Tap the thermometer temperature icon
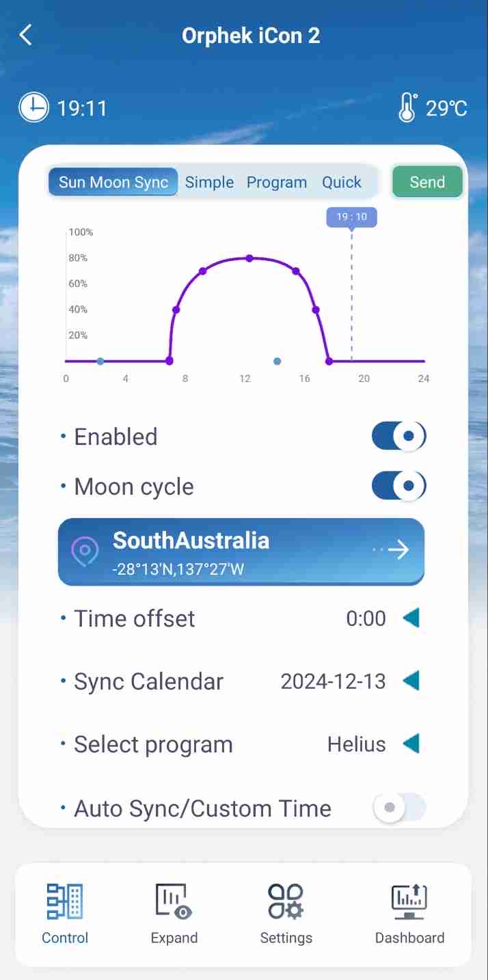This screenshot has width=488, height=980. [407, 108]
